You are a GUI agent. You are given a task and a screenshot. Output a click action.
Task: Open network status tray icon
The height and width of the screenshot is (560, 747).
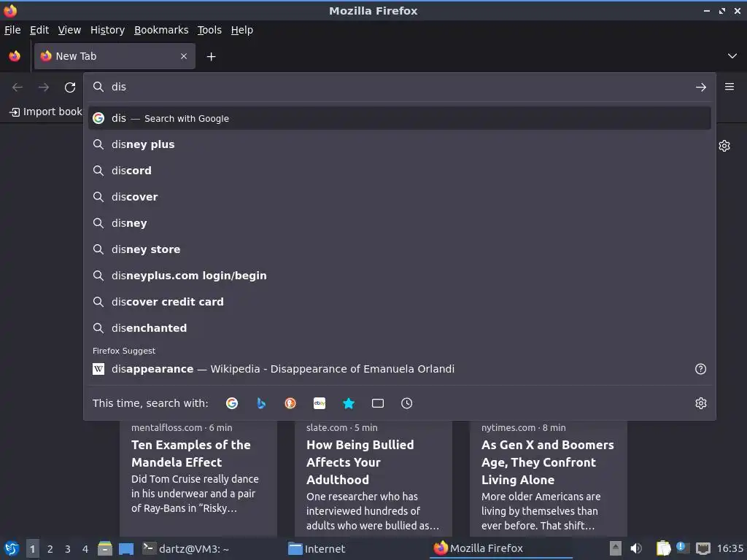[x=703, y=548]
